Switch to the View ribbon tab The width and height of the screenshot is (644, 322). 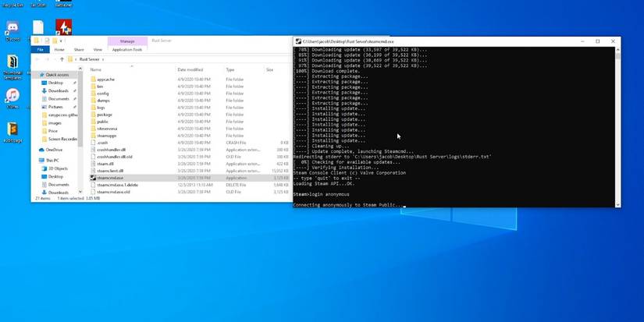click(x=98, y=49)
